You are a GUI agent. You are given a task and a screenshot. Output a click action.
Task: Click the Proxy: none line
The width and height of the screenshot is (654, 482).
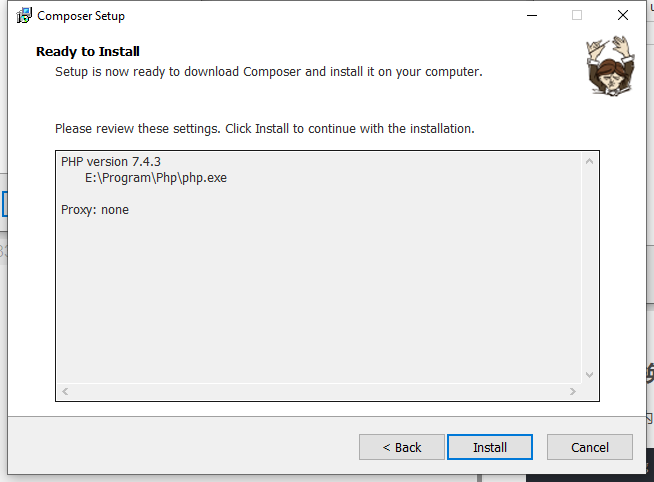click(x=95, y=210)
